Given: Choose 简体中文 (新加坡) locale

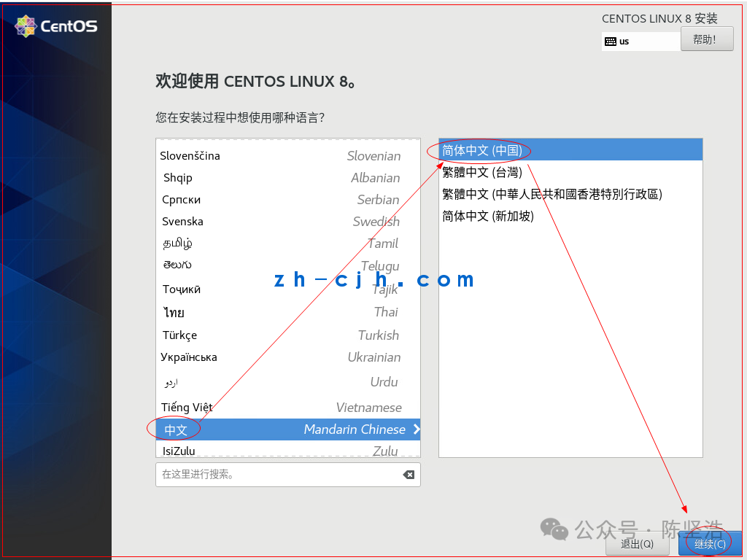Looking at the screenshot, I should click(570, 216).
